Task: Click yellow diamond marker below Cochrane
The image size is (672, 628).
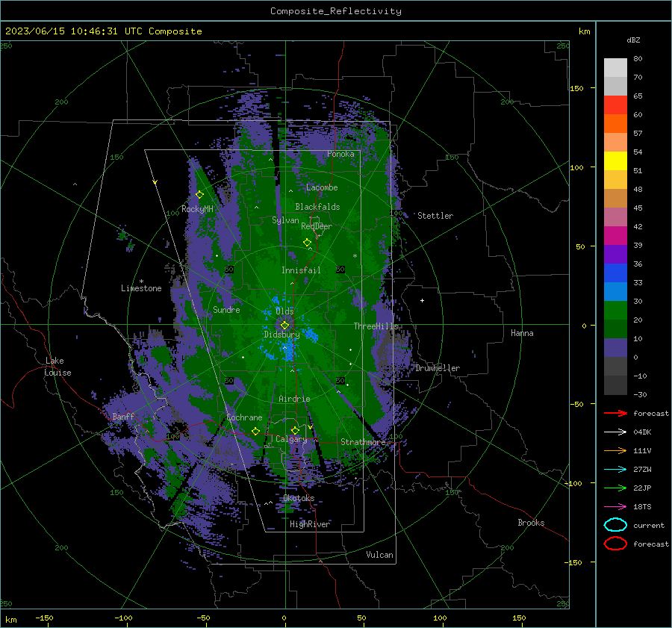Action: click(256, 431)
